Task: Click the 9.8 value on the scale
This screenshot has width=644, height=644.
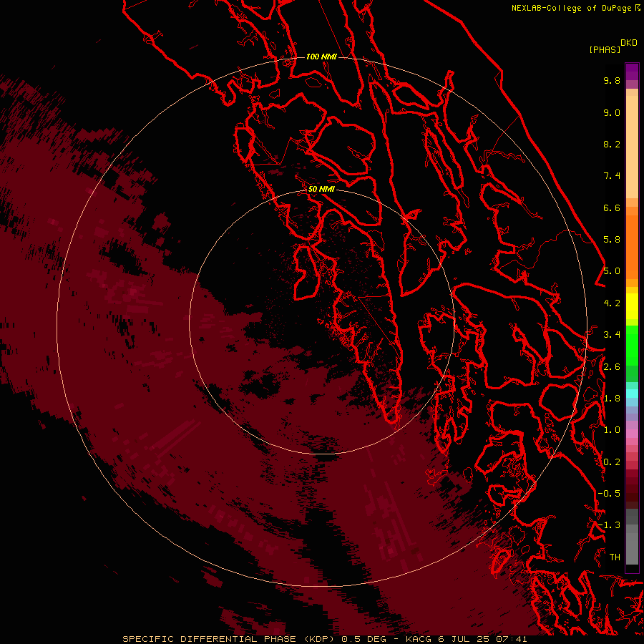Action: [612, 80]
